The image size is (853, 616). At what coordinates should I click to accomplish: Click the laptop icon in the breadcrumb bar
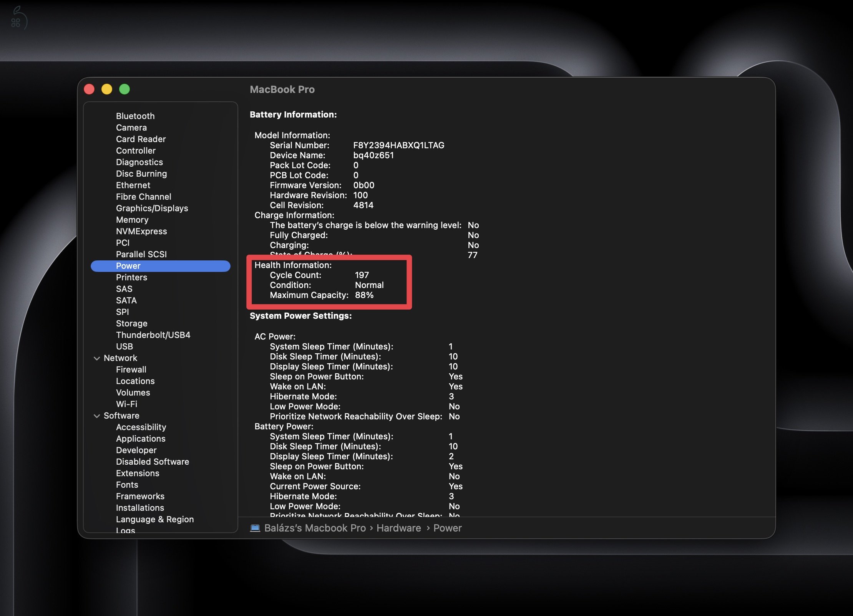[255, 528]
